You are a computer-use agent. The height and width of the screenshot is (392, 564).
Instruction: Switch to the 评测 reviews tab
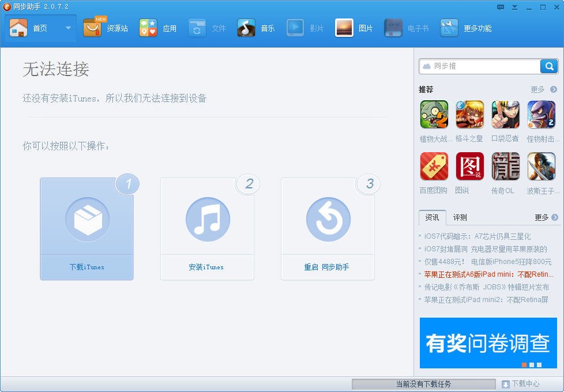(460, 217)
